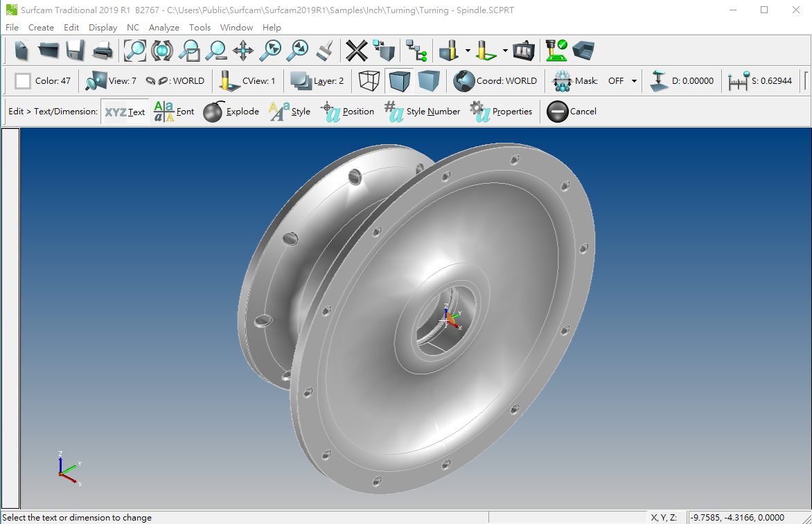The height and width of the screenshot is (524, 812).
Task: Click the Zoom rotate view icon
Action: [162, 51]
